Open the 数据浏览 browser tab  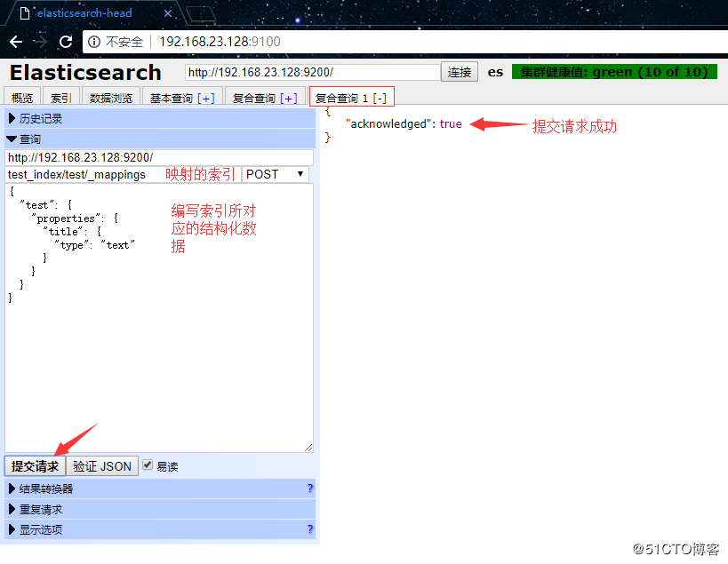111,98
